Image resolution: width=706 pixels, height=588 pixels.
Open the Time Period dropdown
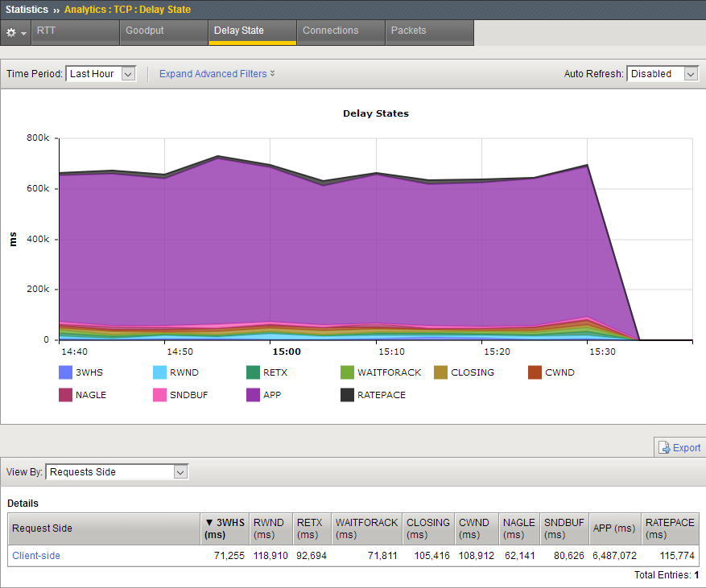pyautogui.click(x=101, y=74)
